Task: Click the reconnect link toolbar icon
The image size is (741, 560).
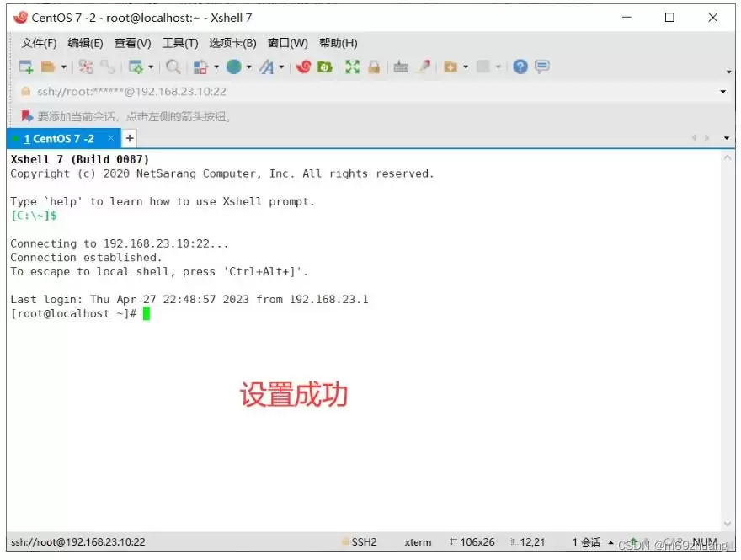Action: click(x=108, y=67)
